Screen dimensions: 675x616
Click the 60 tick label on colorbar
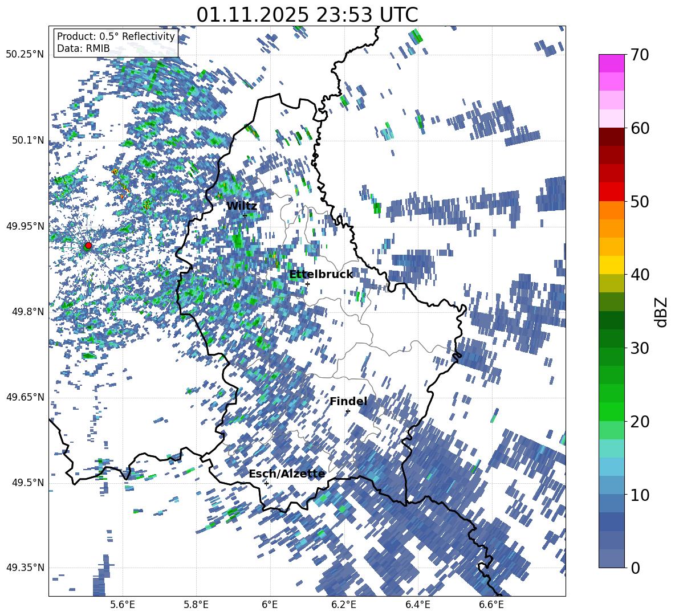tap(640, 128)
